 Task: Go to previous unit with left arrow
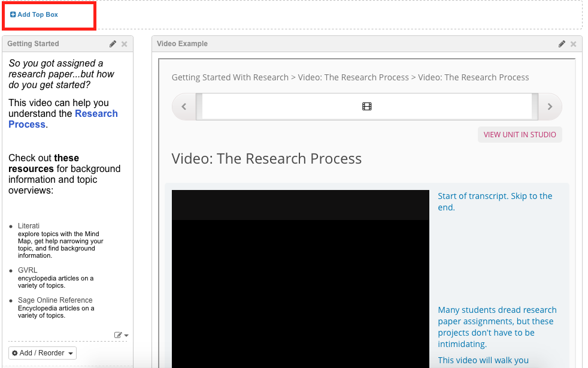(184, 107)
